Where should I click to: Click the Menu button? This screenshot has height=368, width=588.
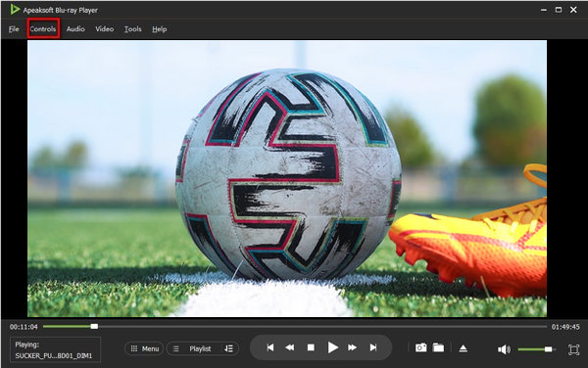coord(144,348)
